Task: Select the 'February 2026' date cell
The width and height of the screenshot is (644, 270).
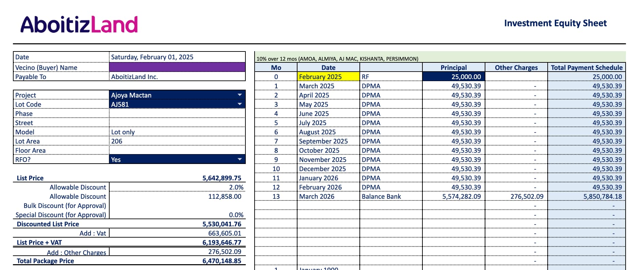Action: pyautogui.click(x=328, y=187)
